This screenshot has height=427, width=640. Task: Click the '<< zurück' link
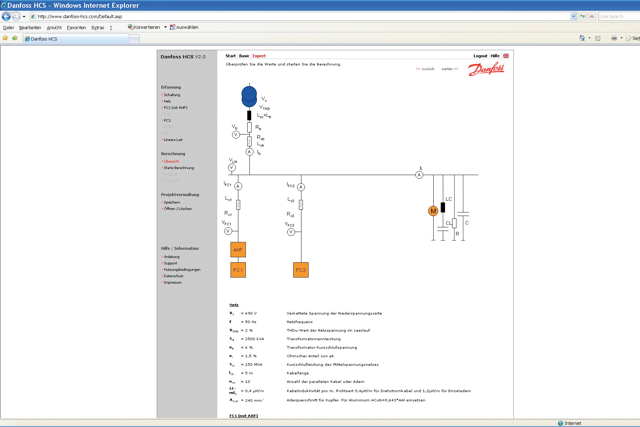425,69
